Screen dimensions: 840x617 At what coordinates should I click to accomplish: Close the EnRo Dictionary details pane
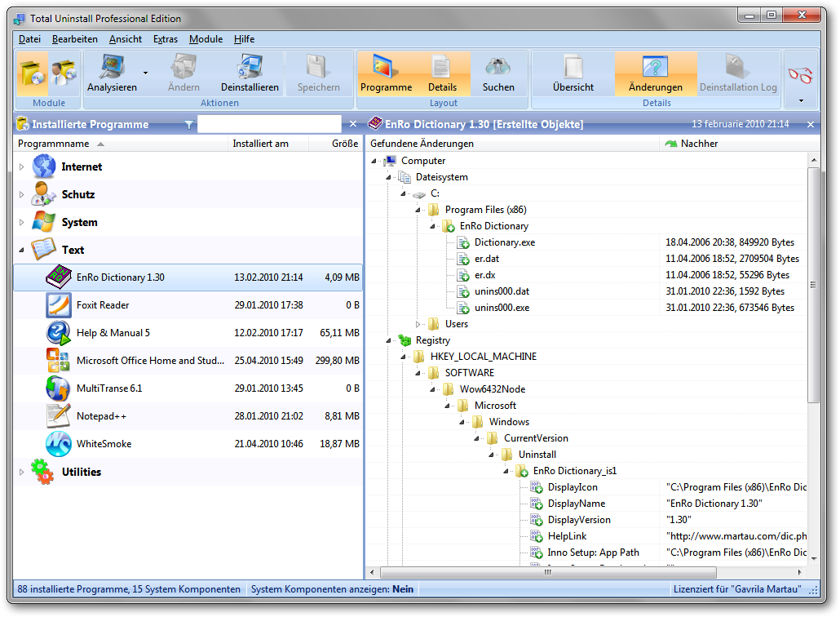(x=811, y=124)
